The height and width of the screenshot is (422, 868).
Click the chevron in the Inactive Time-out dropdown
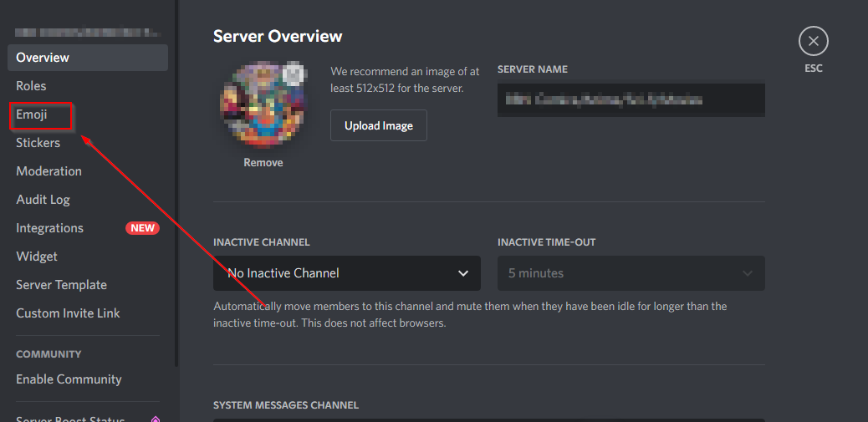point(748,273)
